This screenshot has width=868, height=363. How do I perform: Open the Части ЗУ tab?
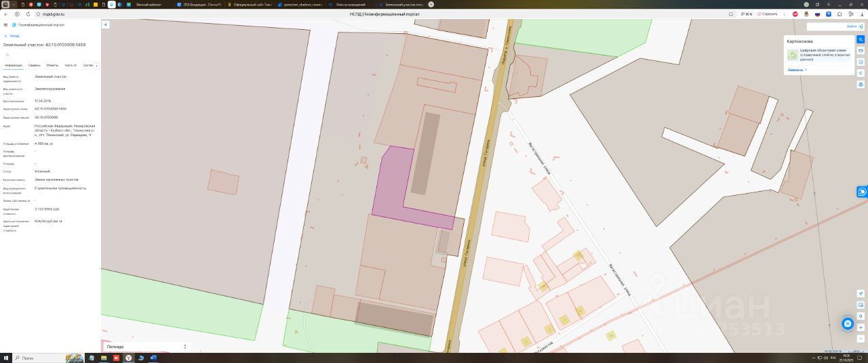pyautogui.click(x=71, y=66)
